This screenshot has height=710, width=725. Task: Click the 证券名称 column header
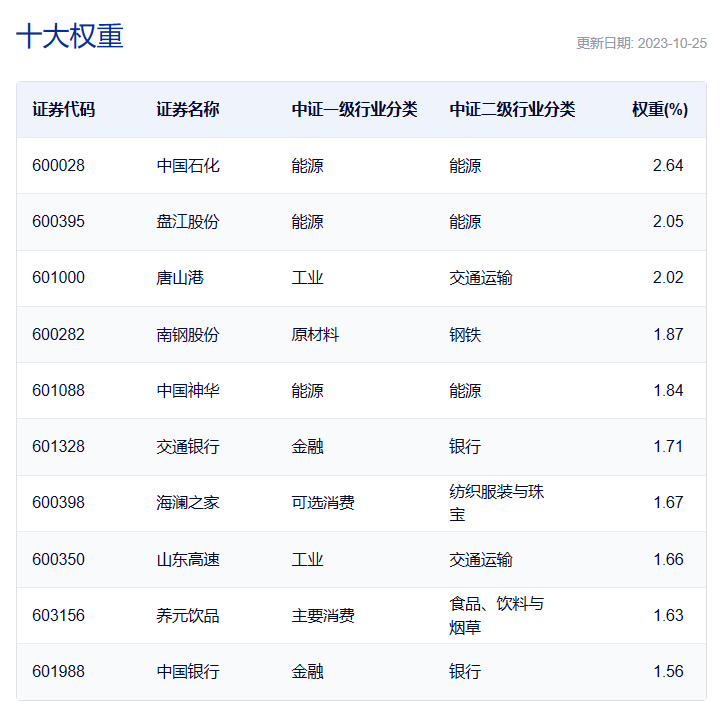pos(188,110)
